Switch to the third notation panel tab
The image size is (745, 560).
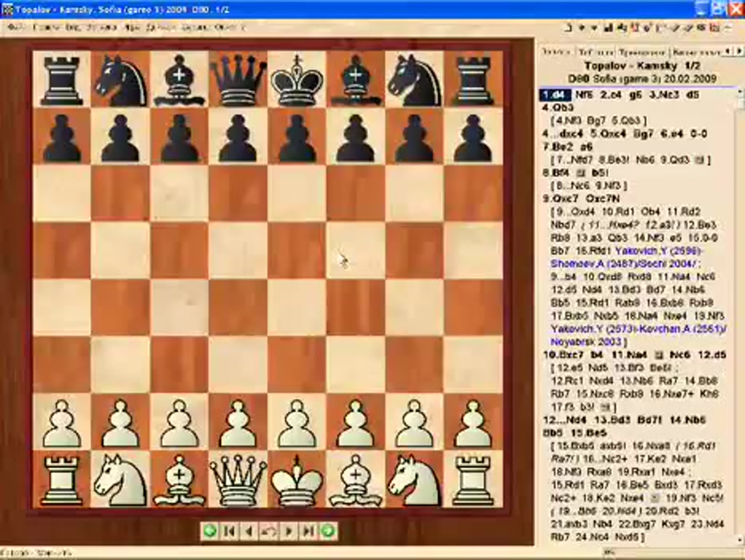pos(642,52)
